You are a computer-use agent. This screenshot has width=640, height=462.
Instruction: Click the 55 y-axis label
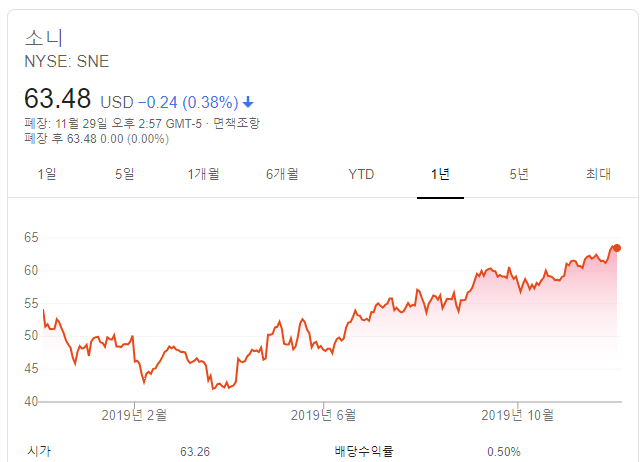(x=31, y=304)
